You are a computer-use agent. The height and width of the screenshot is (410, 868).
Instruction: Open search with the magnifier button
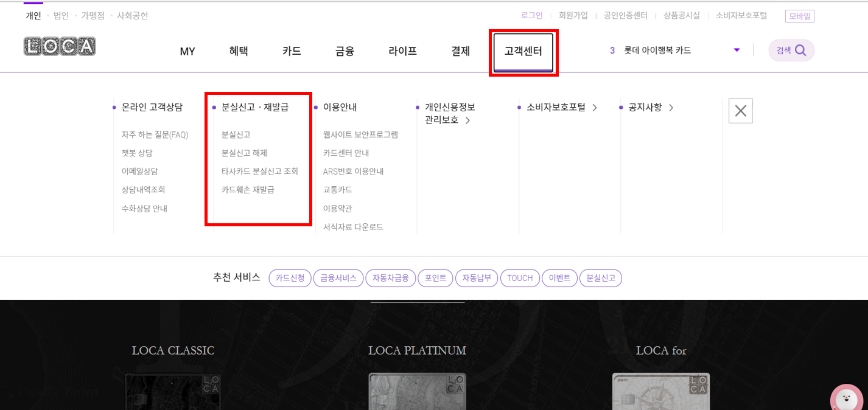point(791,50)
